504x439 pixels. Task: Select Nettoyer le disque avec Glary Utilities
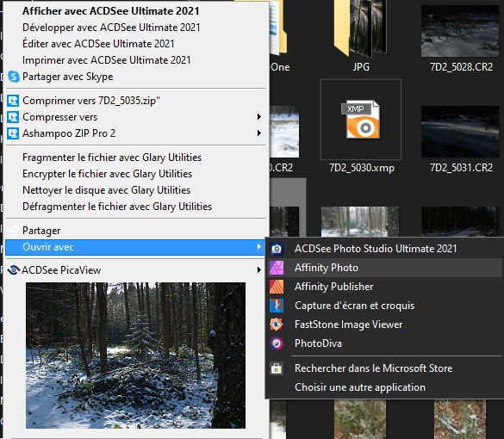106,190
